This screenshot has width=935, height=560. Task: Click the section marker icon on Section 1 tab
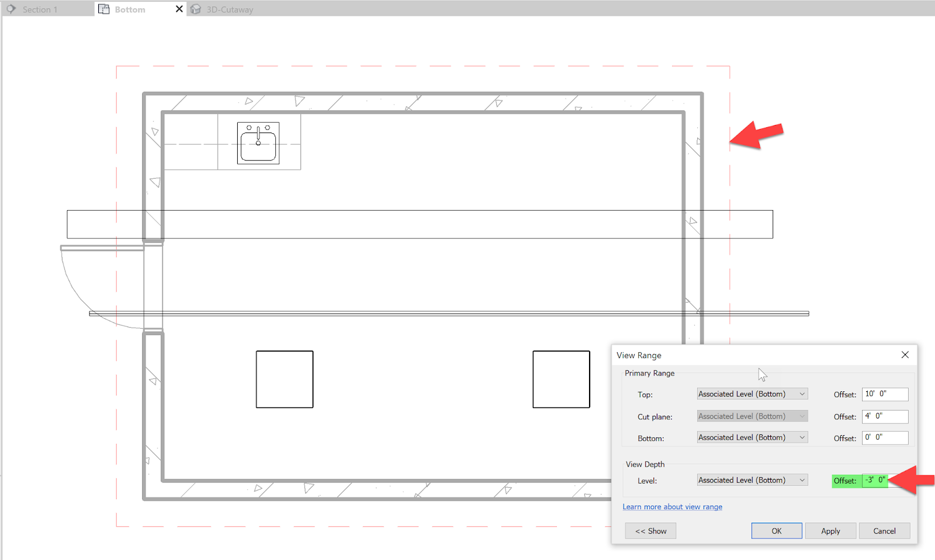click(11, 9)
